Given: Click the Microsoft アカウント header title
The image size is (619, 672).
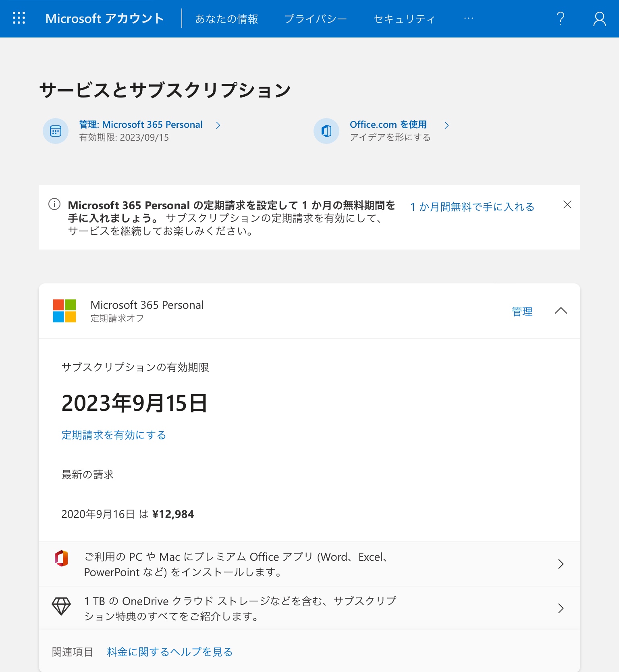Looking at the screenshot, I should pos(104,19).
